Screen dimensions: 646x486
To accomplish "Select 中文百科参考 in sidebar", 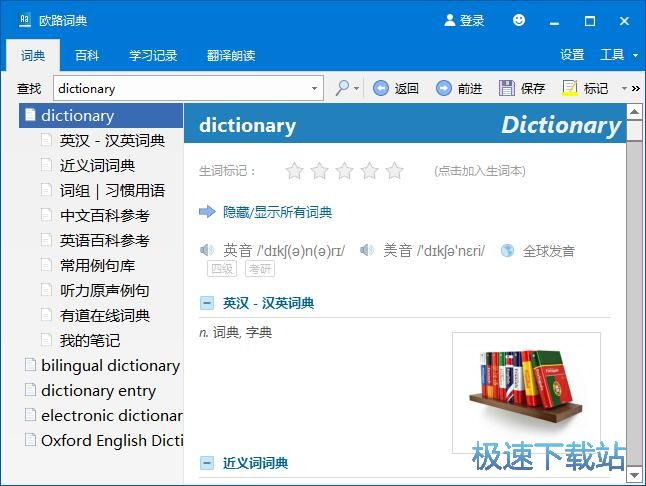I will (x=105, y=215).
